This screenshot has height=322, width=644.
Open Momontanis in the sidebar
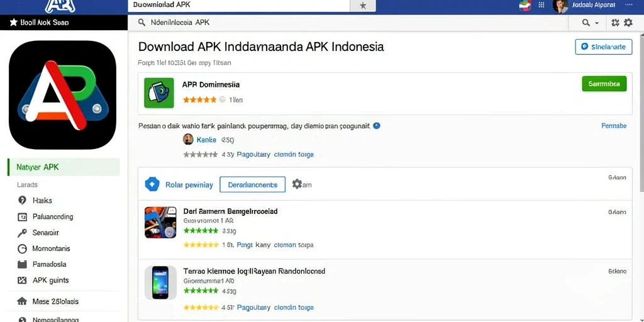point(52,248)
